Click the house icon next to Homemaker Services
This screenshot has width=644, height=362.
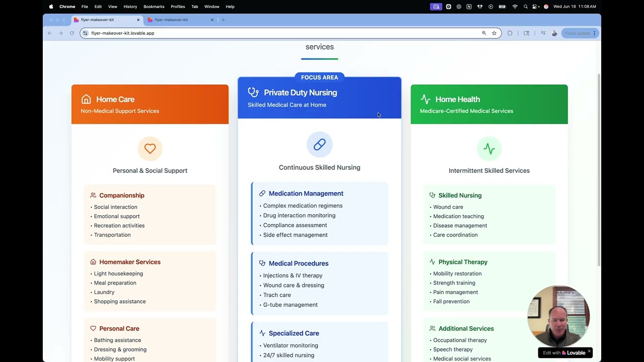[x=93, y=262]
